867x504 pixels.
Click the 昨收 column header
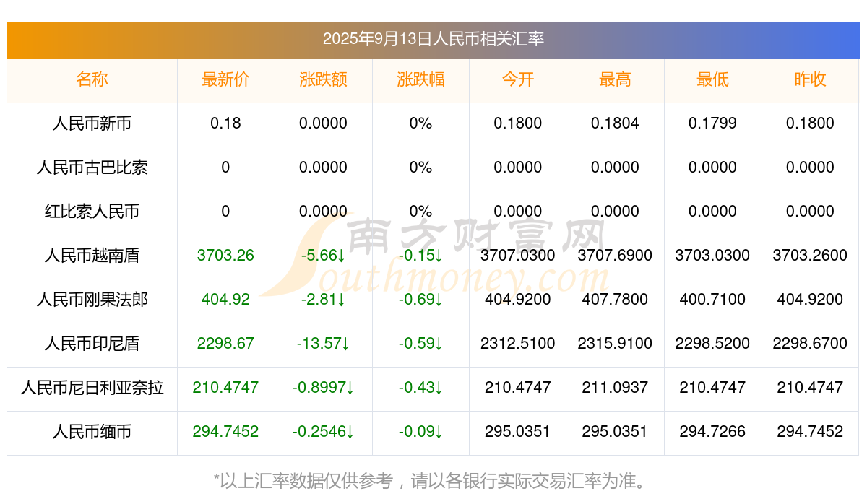[810, 80]
